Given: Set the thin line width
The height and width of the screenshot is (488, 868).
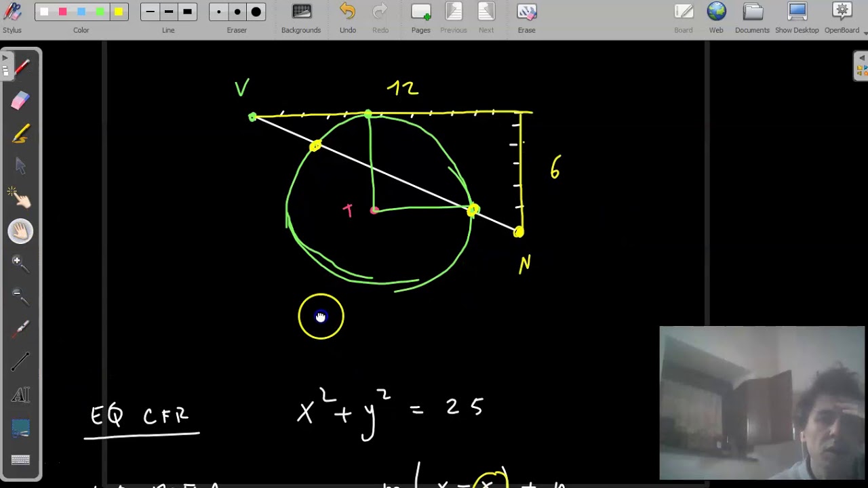Looking at the screenshot, I should 150,12.
